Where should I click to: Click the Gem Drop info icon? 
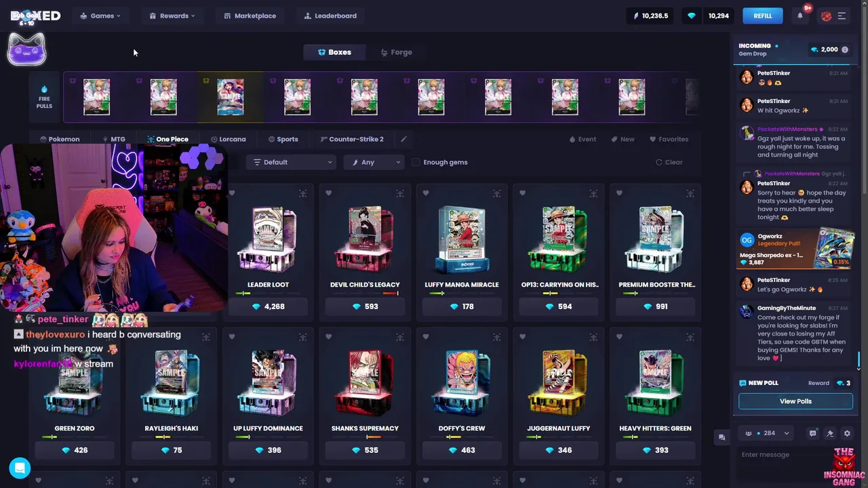tap(844, 49)
